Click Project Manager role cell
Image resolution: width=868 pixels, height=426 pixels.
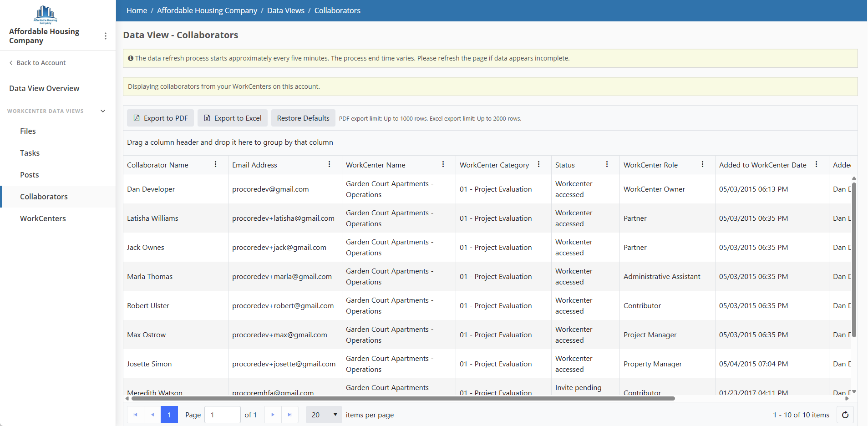point(667,335)
